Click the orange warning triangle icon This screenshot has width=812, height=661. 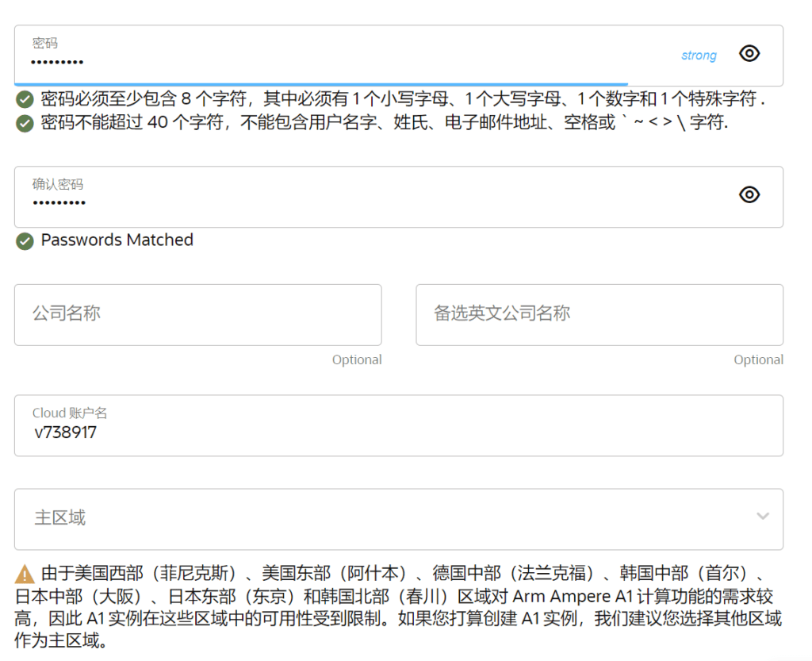(25, 573)
